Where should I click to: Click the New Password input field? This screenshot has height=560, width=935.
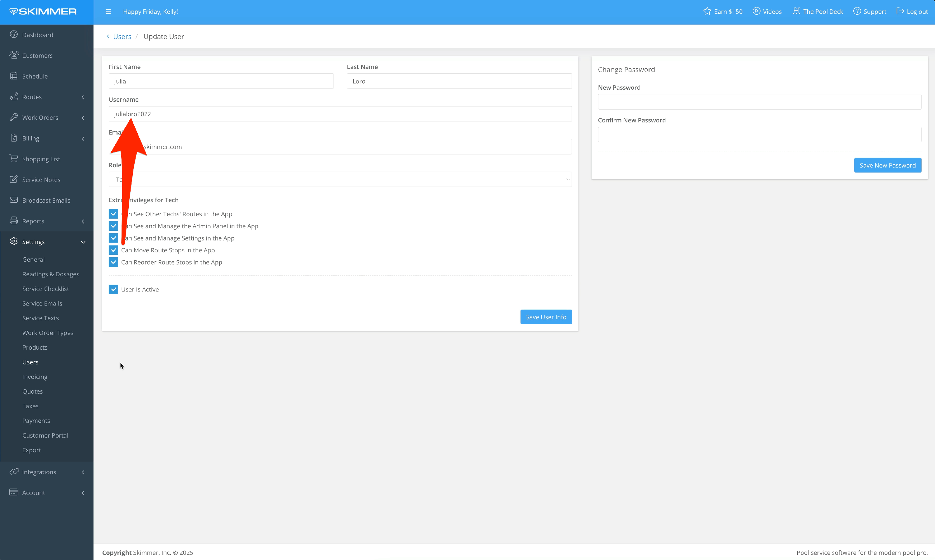tap(759, 102)
